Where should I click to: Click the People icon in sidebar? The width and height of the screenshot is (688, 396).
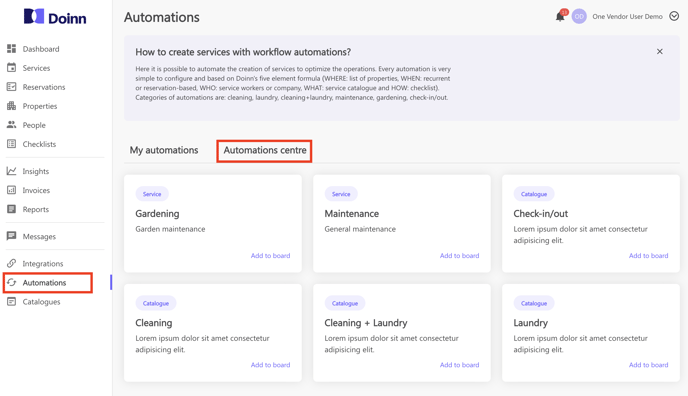coord(11,125)
